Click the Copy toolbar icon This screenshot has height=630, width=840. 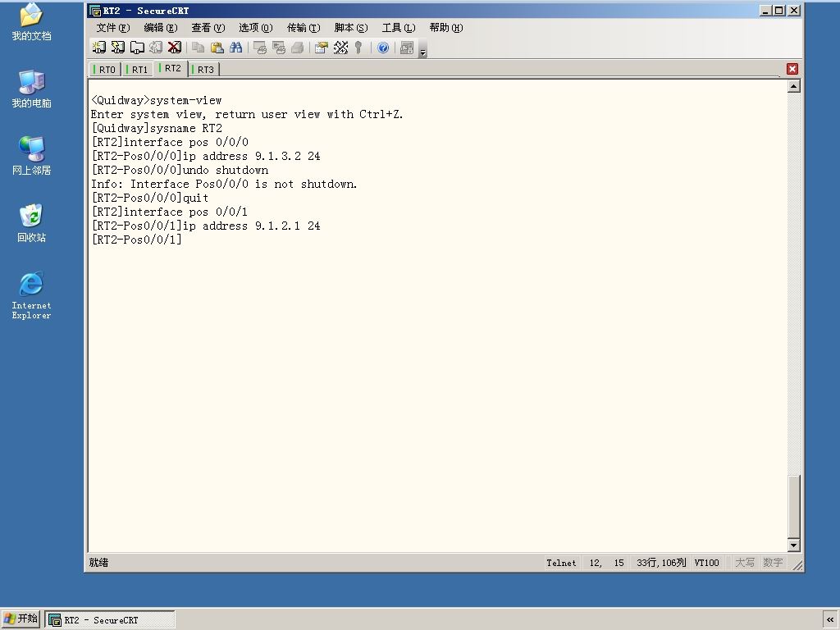click(x=199, y=48)
